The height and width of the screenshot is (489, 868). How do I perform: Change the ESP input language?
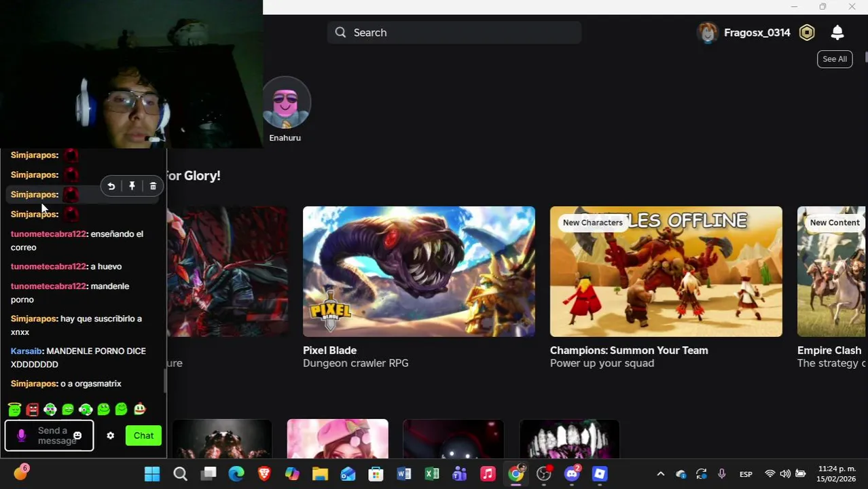point(746,474)
